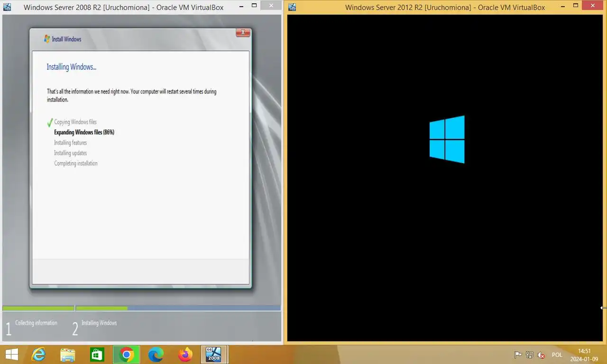Close the Windows Server 2008 R2 VM window

point(271,6)
